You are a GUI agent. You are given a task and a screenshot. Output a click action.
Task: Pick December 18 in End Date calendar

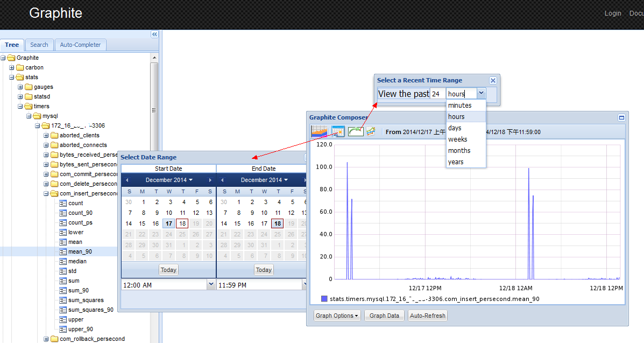[278, 224]
